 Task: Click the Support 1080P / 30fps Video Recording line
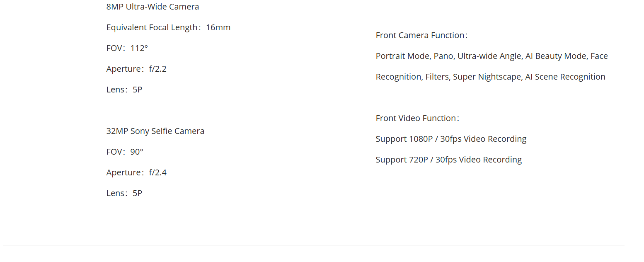click(x=451, y=139)
